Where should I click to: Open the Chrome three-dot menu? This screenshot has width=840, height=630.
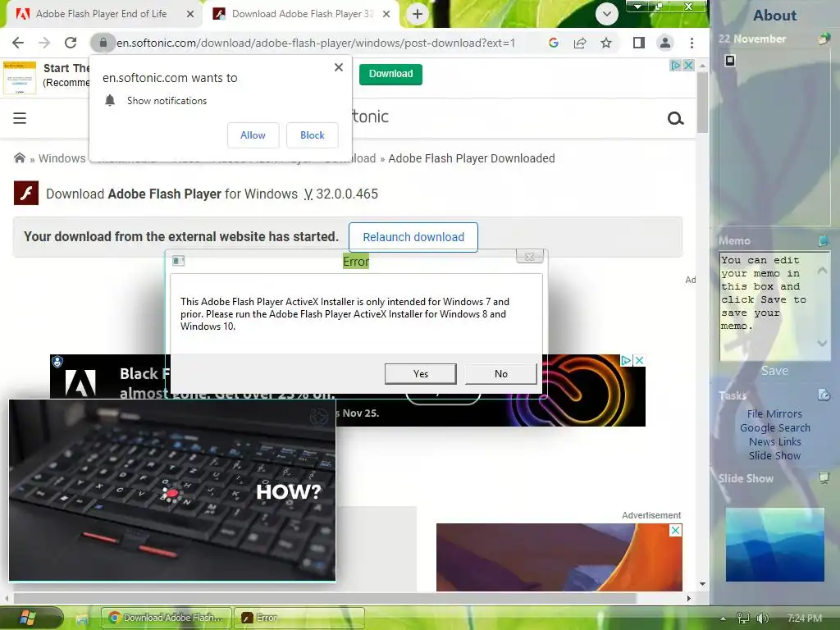click(692, 43)
